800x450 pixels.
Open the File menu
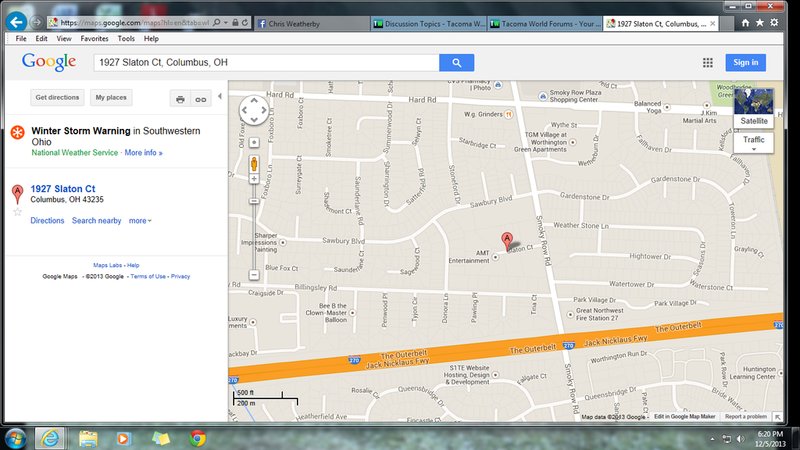click(x=21, y=39)
